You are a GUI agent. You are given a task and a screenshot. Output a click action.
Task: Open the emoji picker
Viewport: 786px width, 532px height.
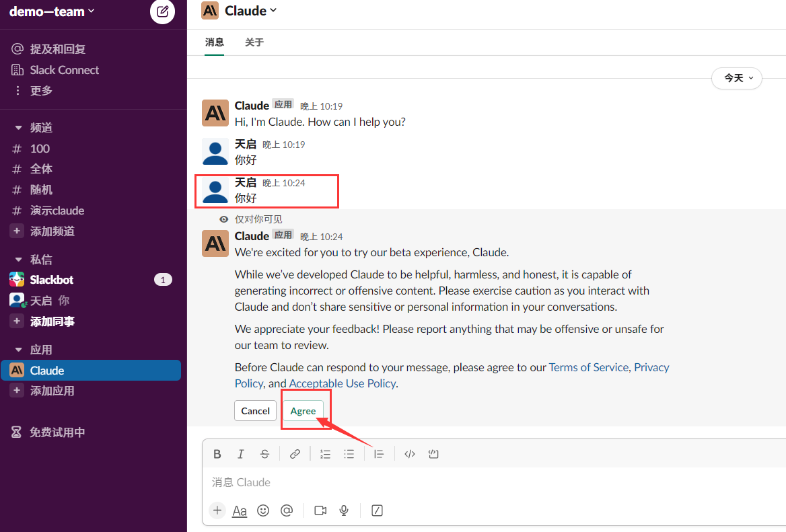coord(263,510)
